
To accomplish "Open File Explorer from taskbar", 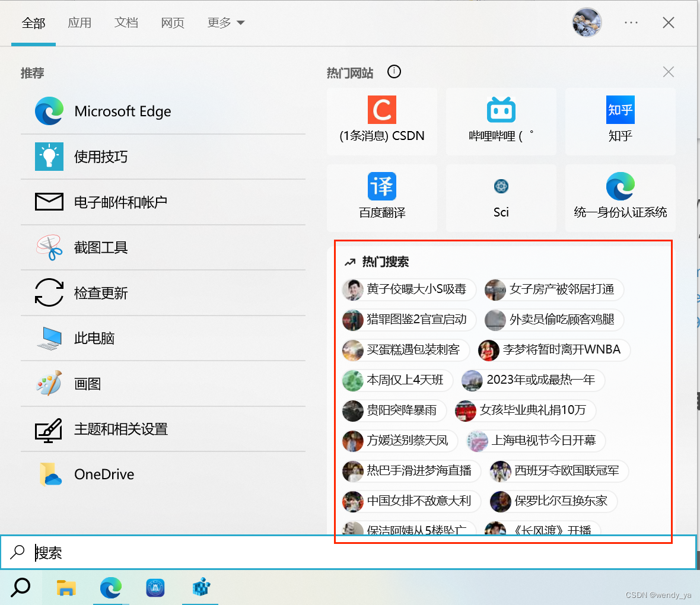I will pyautogui.click(x=66, y=588).
